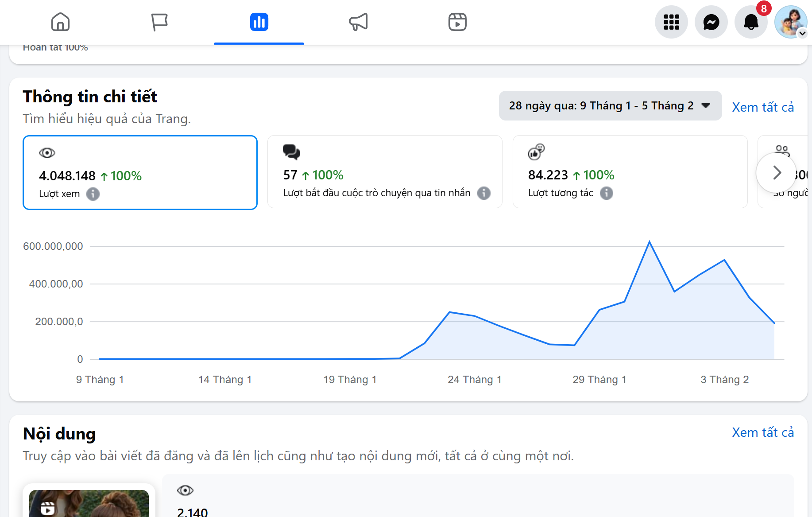Expand the 28 ngày qua date range dropdown
The image size is (812, 517).
(610, 106)
